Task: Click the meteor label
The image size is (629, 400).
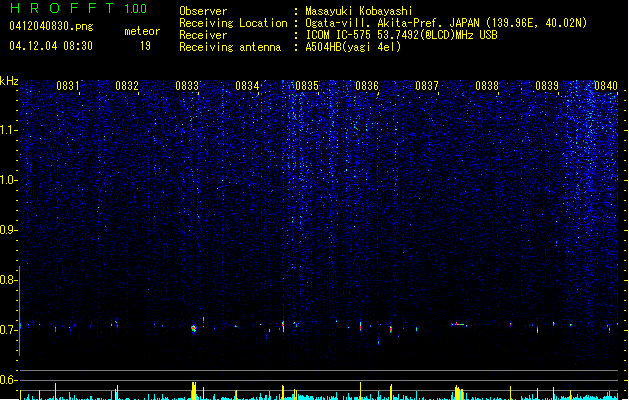Action: [x=142, y=31]
